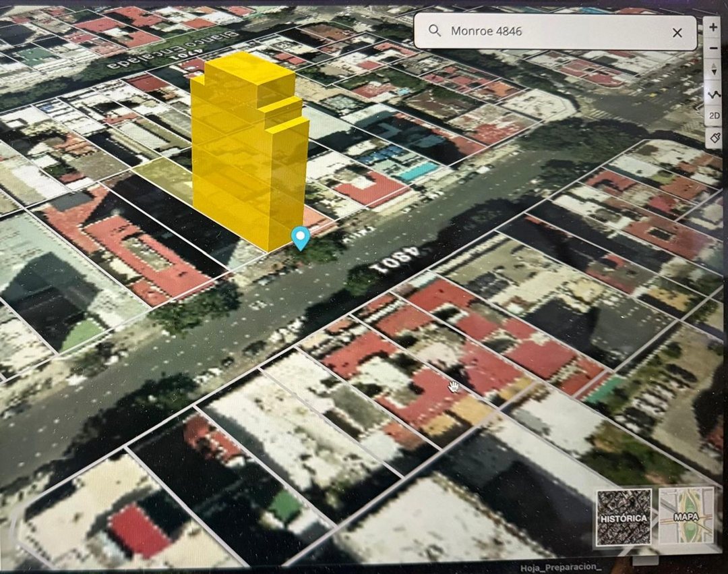Activate the line measurement tool
The image size is (728, 574).
pos(714,94)
